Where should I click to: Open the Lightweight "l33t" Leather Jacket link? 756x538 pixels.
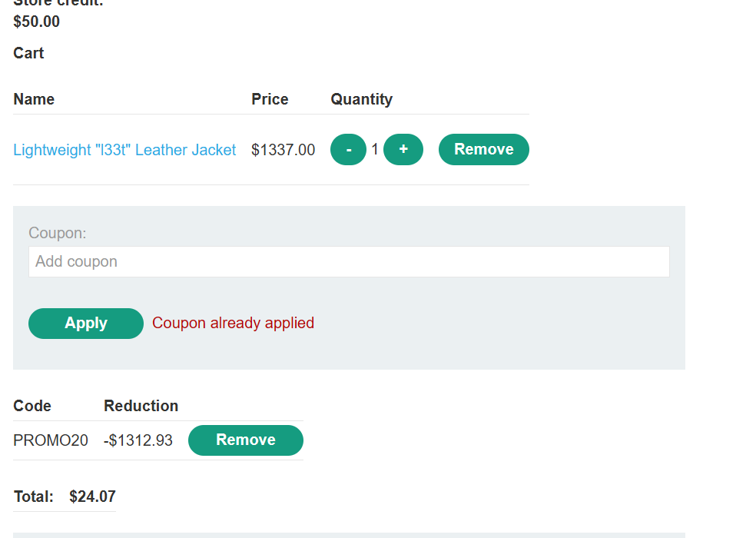point(124,150)
